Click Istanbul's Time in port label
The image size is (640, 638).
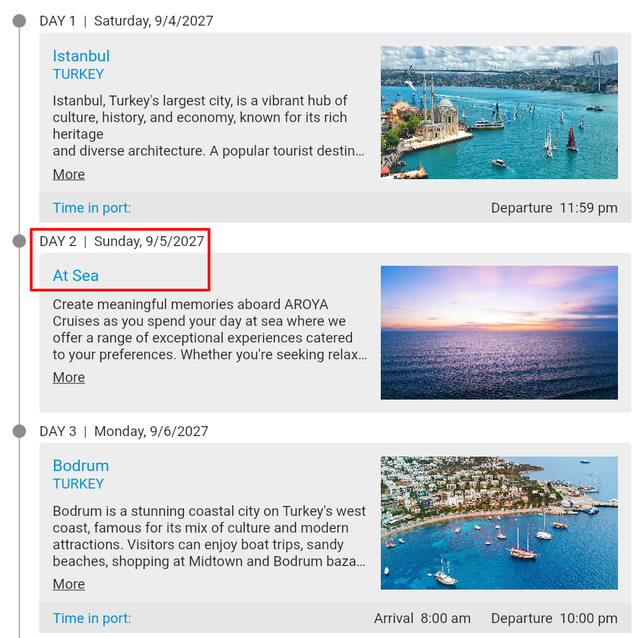[92, 208]
